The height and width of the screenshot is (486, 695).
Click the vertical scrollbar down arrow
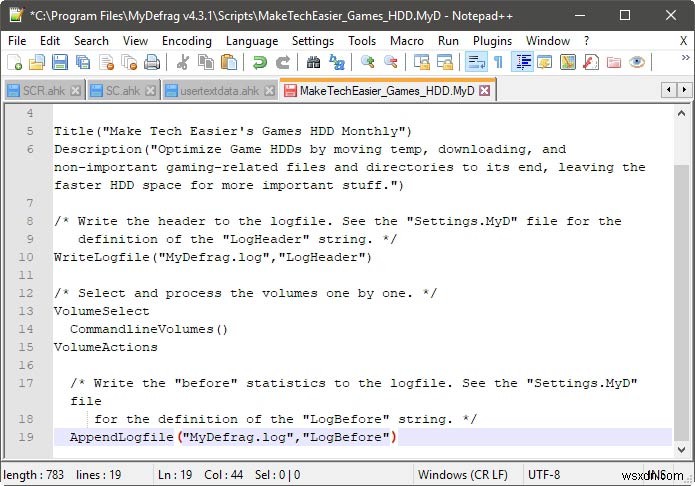click(x=681, y=450)
